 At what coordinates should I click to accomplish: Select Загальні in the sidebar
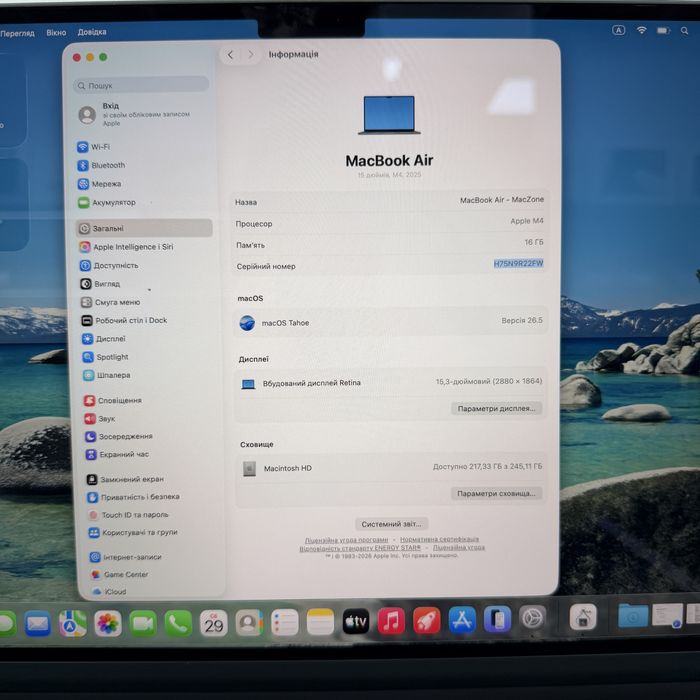[144, 228]
